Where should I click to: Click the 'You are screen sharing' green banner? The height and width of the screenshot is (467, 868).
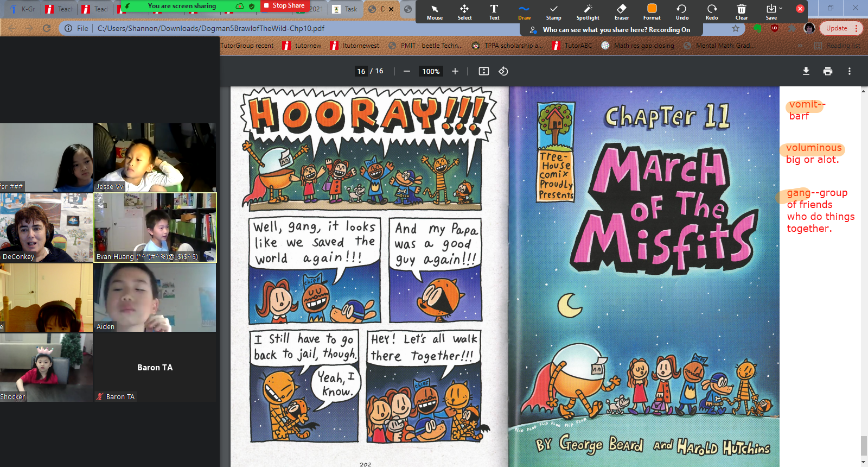(182, 6)
